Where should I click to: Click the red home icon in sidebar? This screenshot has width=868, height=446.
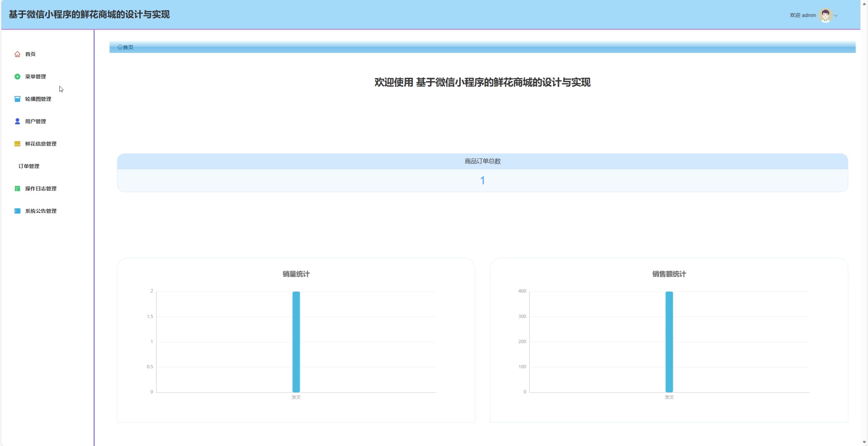point(17,54)
